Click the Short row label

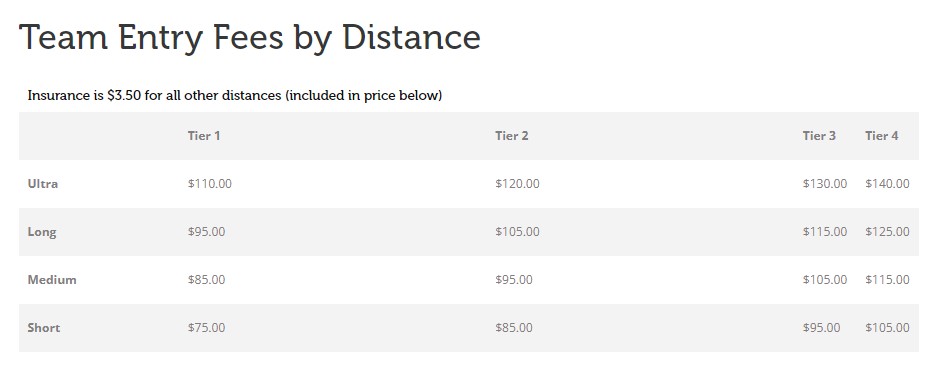(44, 327)
